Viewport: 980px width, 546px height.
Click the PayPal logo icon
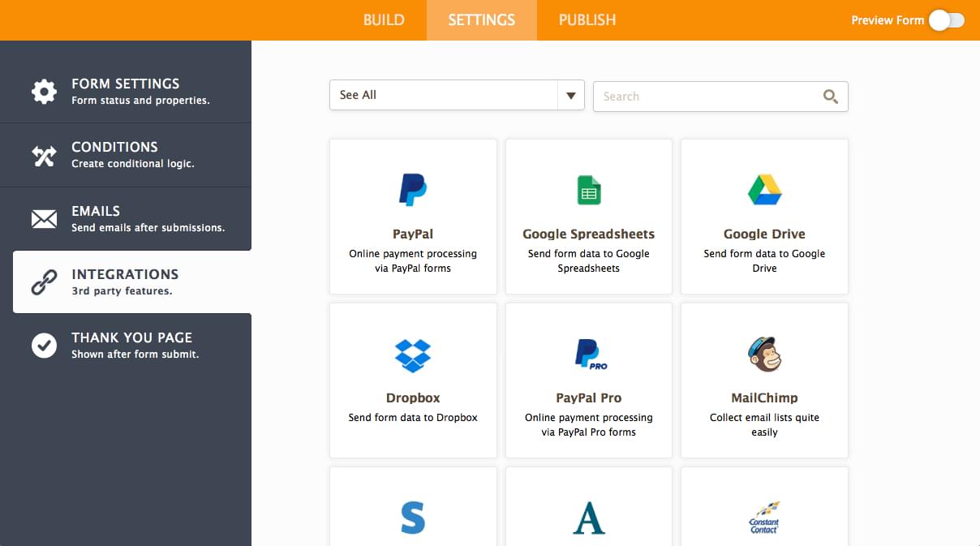(x=412, y=190)
